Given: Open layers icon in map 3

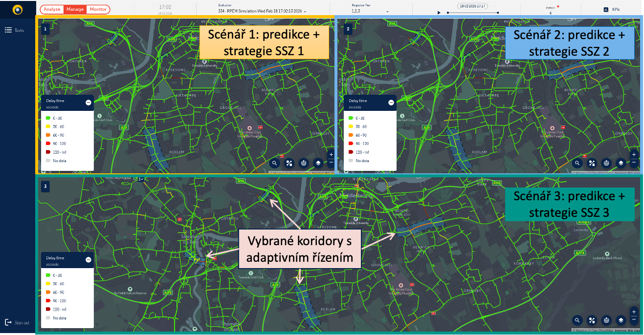Looking at the screenshot, I should coord(621,320).
